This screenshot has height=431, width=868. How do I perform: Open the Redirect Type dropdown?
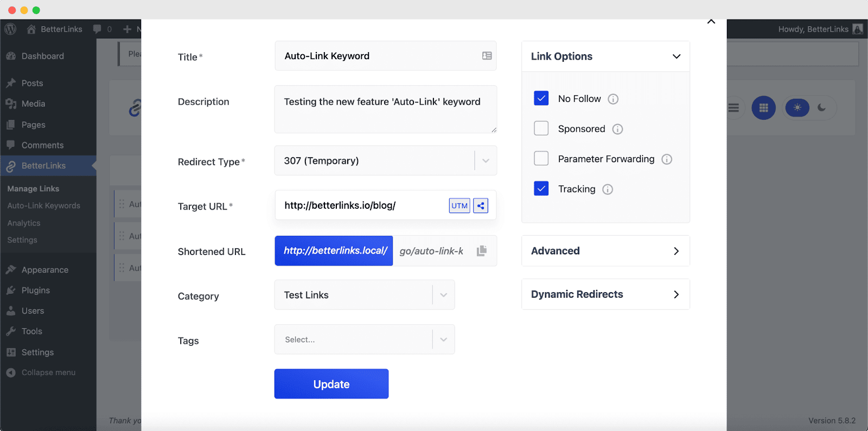pyautogui.click(x=386, y=160)
